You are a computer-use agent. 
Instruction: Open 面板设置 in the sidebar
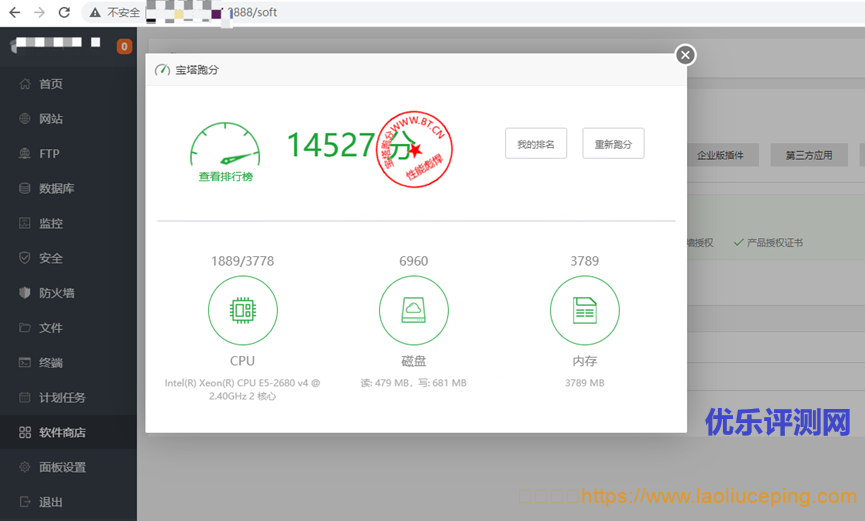pos(68,467)
